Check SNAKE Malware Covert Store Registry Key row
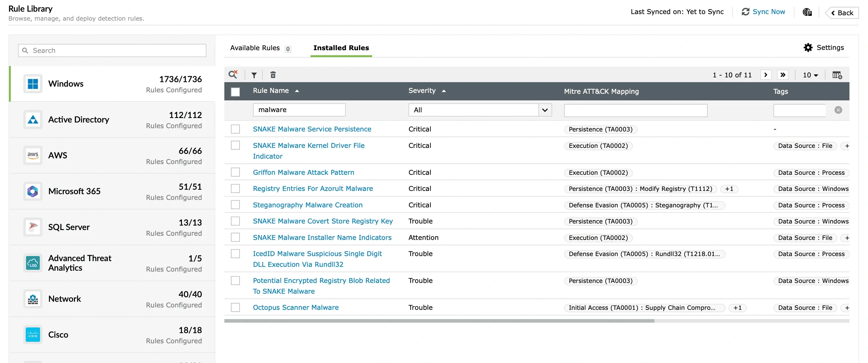 tap(235, 221)
